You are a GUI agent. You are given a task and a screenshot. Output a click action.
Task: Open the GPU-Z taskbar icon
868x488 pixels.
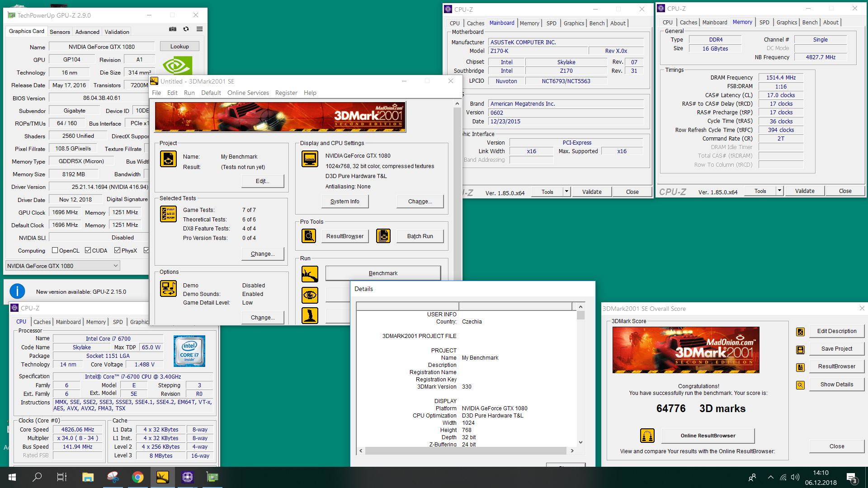(212, 477)
